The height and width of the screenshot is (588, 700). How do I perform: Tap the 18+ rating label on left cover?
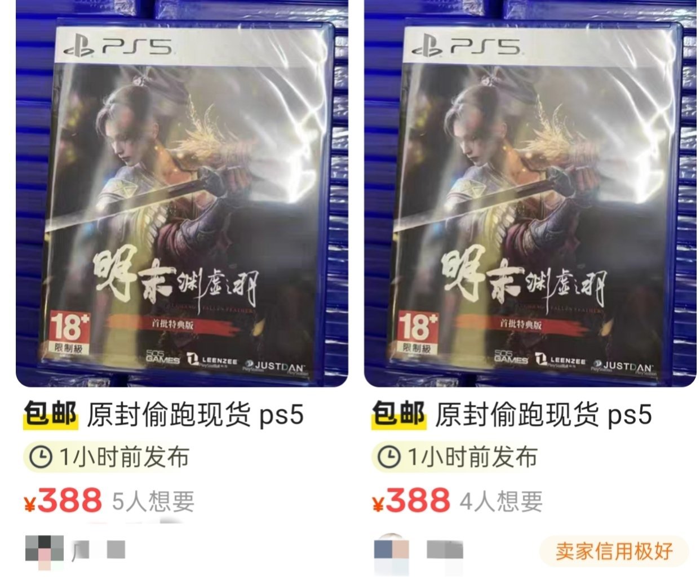tap(69, 332)
